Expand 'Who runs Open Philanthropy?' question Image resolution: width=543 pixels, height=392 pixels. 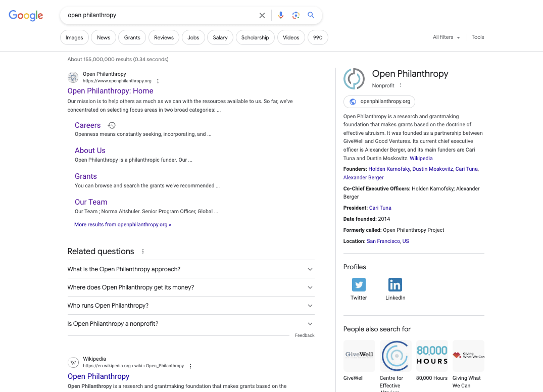(191, 306)
